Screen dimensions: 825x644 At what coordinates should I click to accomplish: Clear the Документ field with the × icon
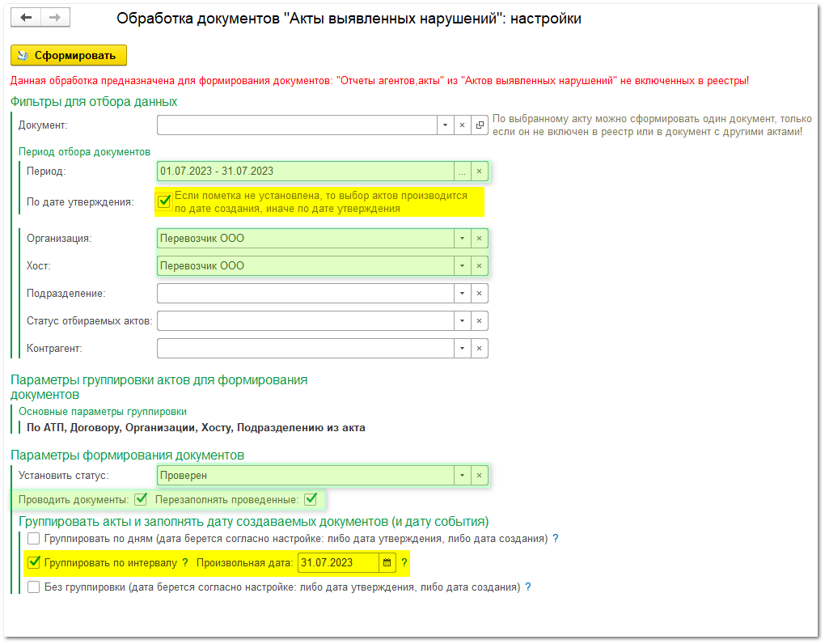[x=461, y=125]
